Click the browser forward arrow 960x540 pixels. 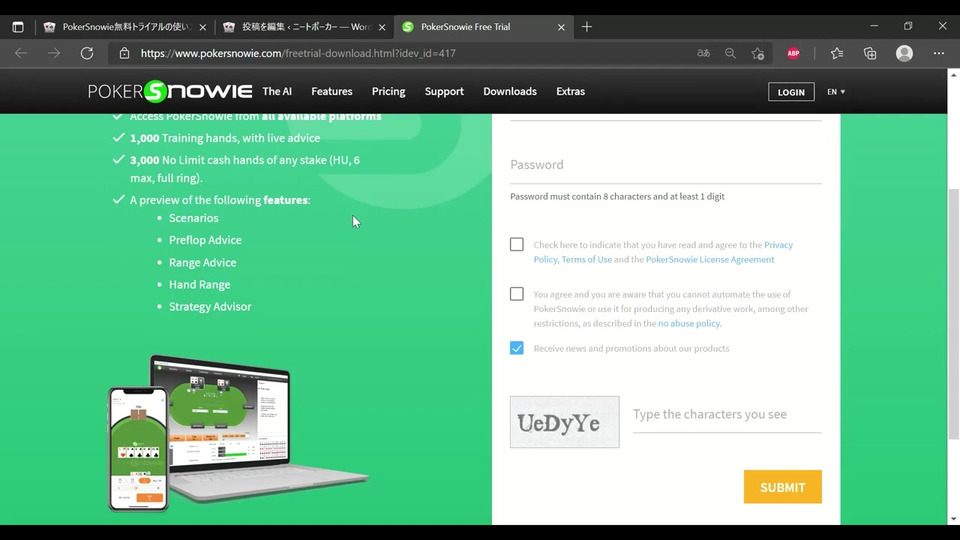point(54,53)
